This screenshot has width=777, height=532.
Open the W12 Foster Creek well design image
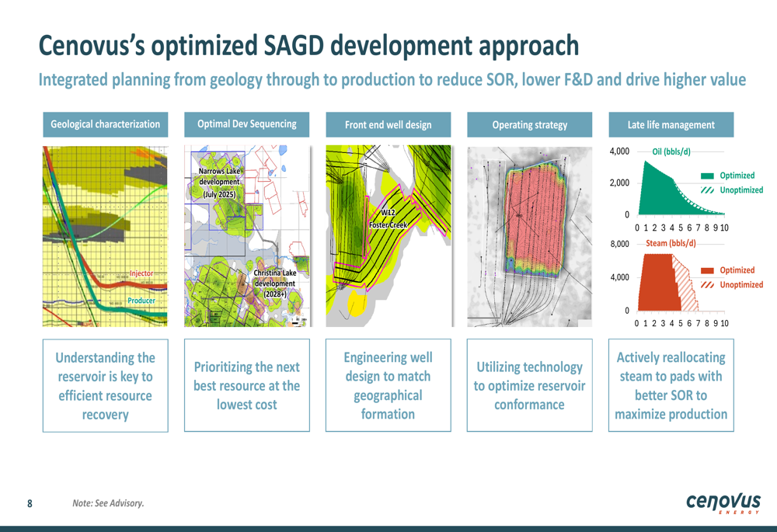(x=388, y=236)
